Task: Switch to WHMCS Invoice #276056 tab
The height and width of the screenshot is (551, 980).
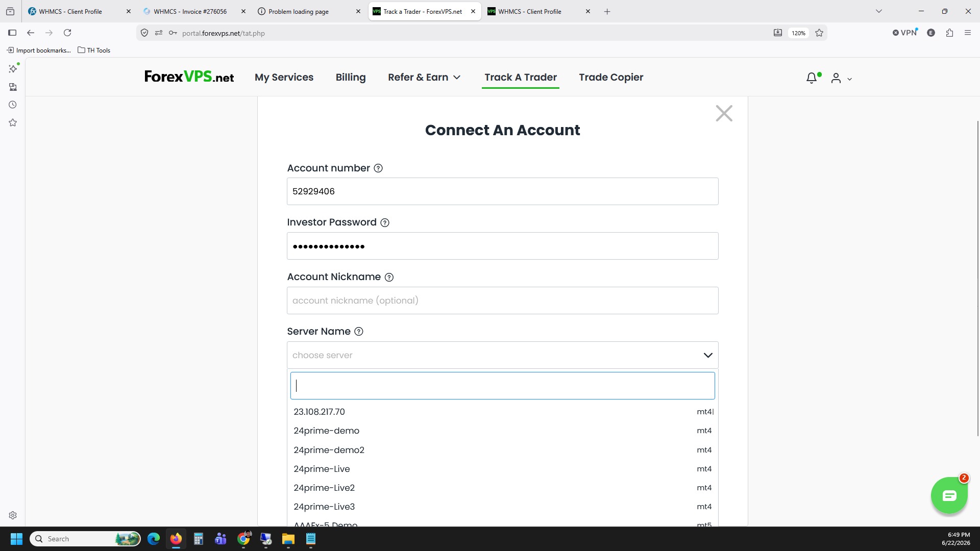Action: pos(190,11)
